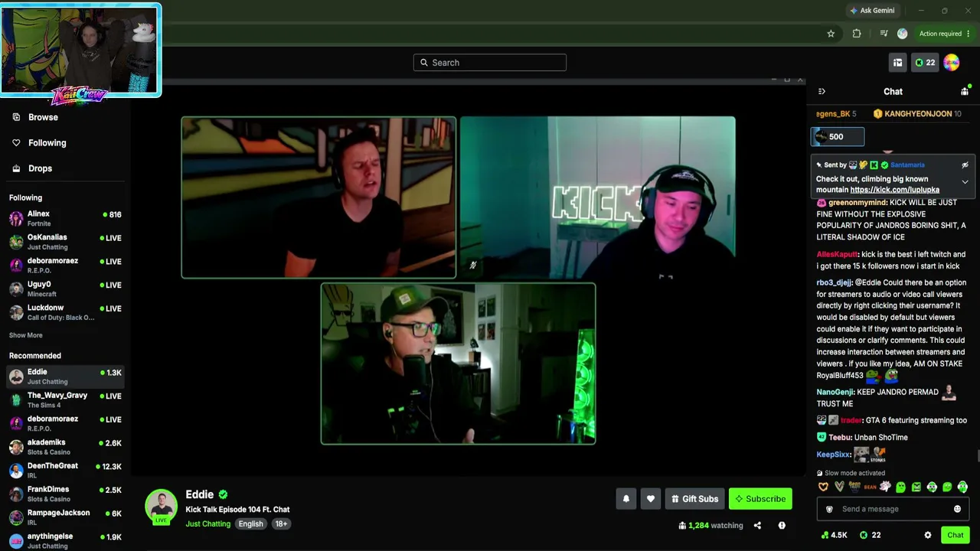Open browser media control icon

click(x=884, y=34)
